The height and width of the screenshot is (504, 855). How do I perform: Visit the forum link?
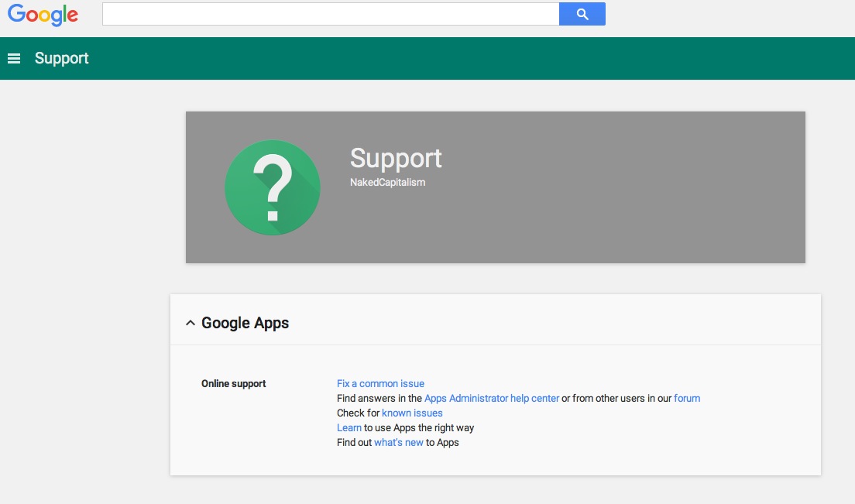pyautogui.click(x=687, y=398)
